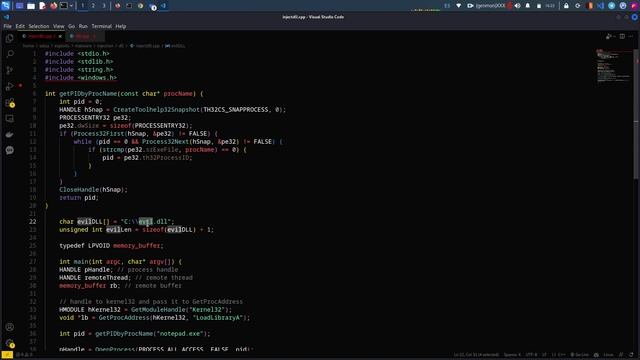640x360 pixels.
Task: Open the View menu
Action: pyautogui.click(x=58, y=26)
